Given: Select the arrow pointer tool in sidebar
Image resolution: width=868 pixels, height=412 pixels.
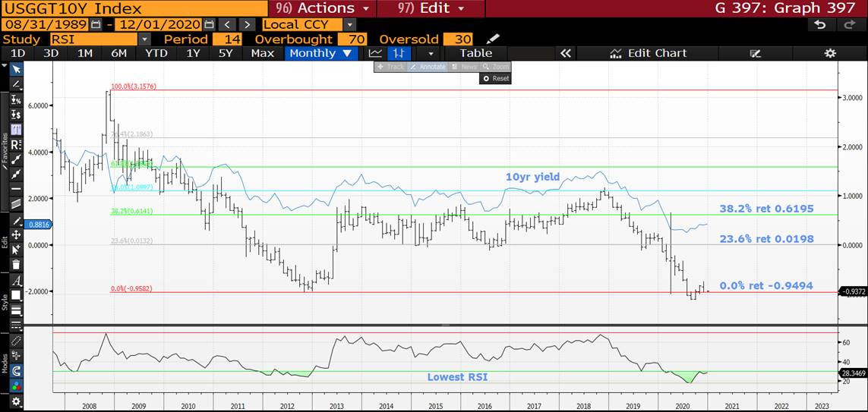Looking at the screenshot, I should 16,69.
